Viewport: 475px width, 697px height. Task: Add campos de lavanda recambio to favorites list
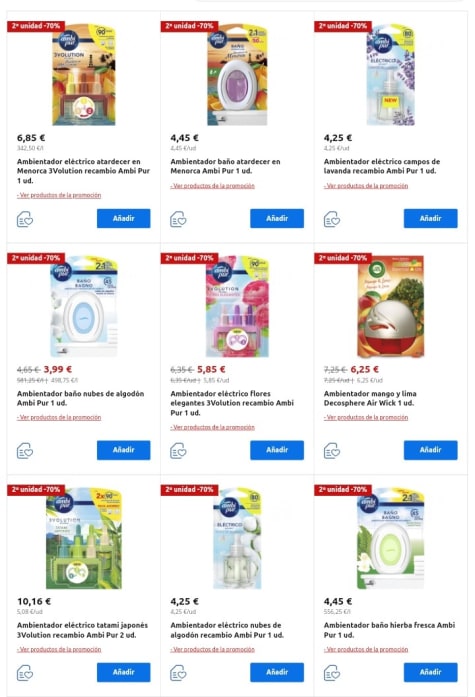(x=331, y=219)
